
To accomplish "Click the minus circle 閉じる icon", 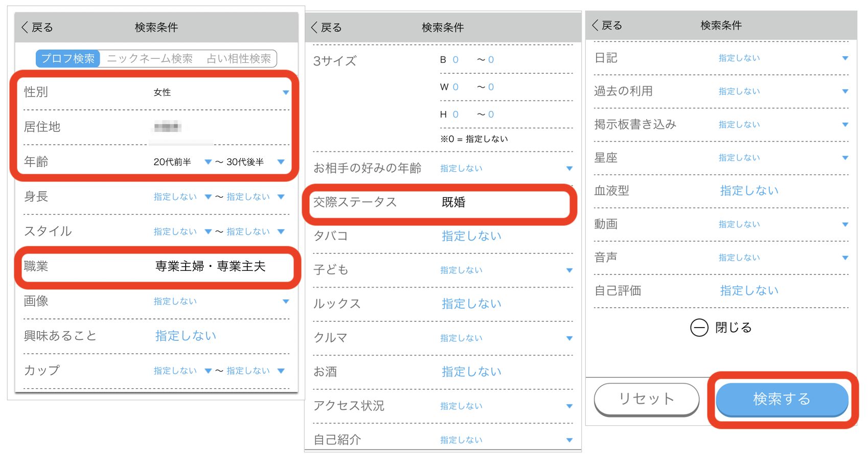I will [699, 328].
